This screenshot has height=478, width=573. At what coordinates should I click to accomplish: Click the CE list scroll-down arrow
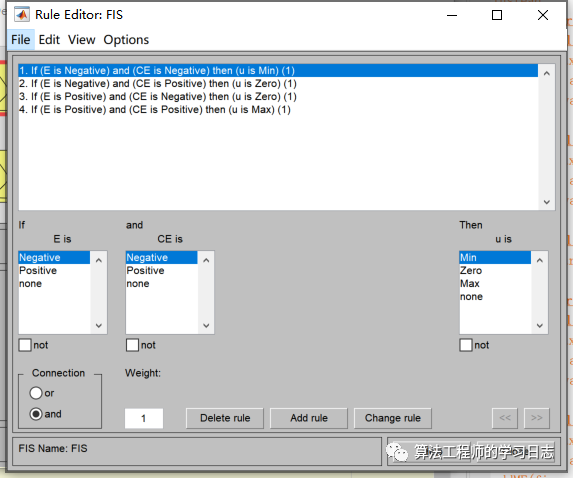click(206, 325)
